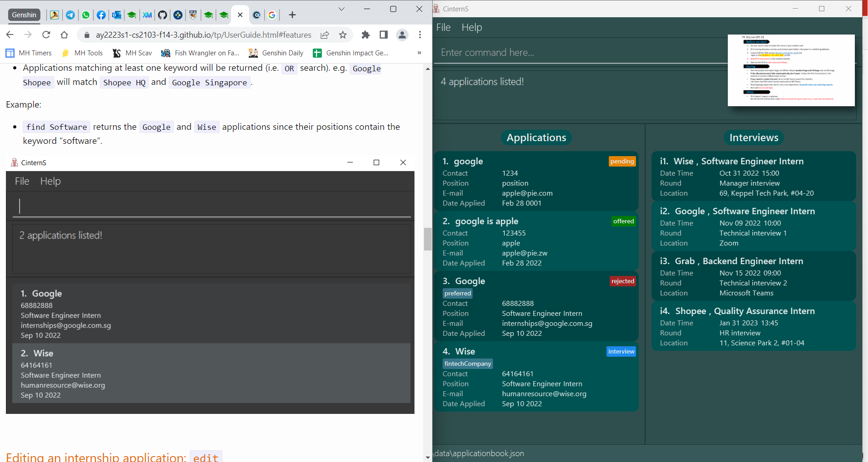Image resolution: width=868 pixels, height=462 pixels.
Task: Click internships@google.com.sg in application 3
Action: pyautogui.click(x=547, y=324)
